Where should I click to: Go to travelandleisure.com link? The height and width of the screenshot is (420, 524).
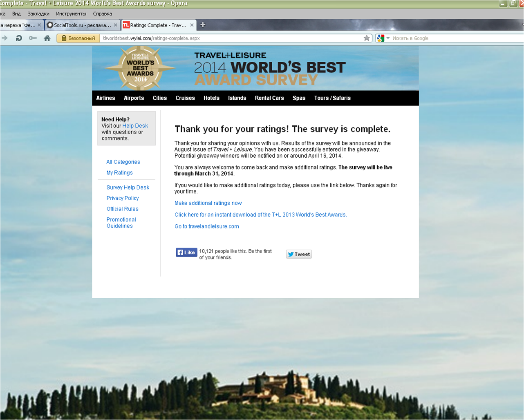coord(206,226)
